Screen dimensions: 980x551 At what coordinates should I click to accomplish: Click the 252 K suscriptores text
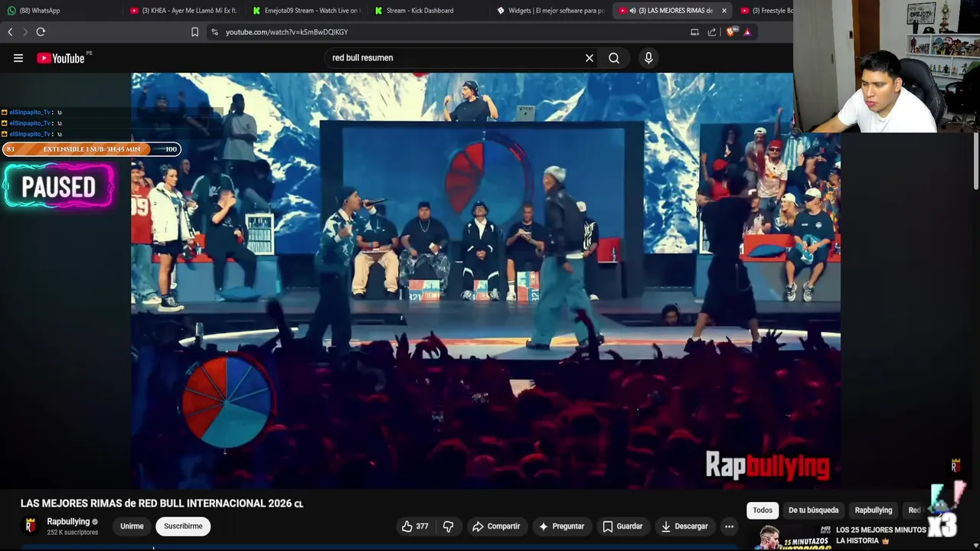(x=72, y=533)
